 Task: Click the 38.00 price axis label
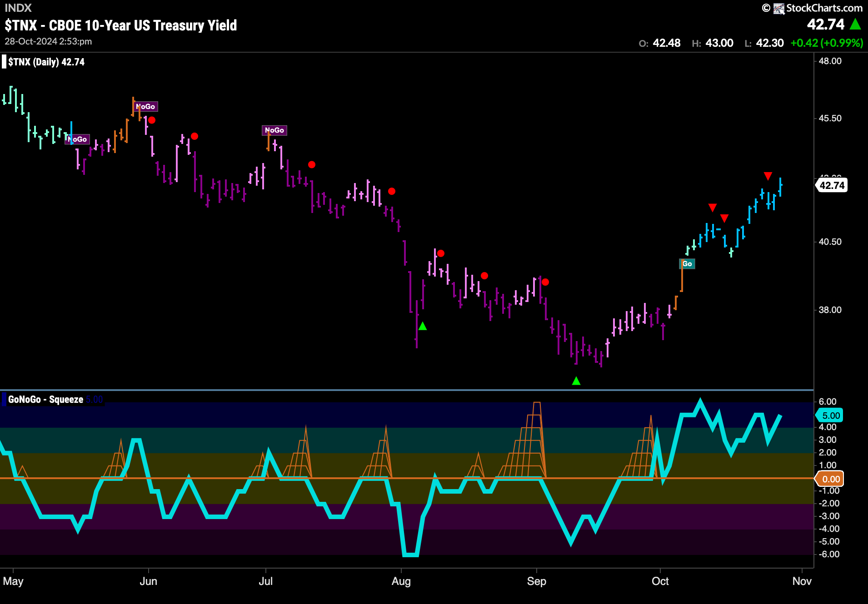click(830, 310)
